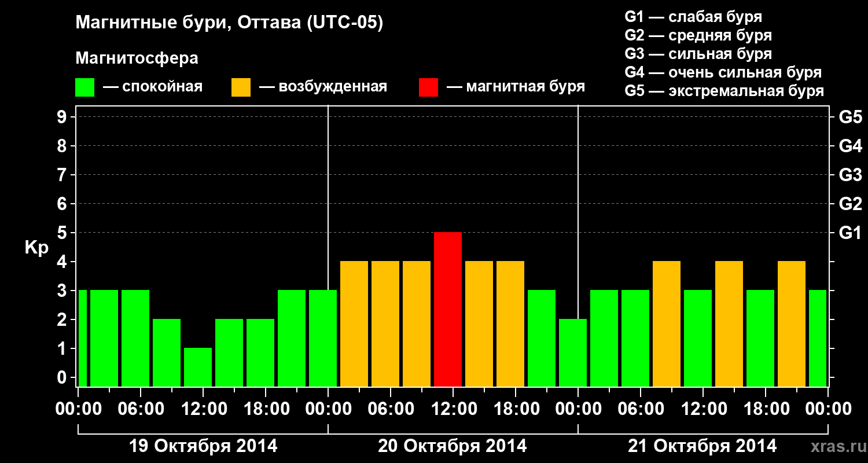This screenshot has height=463, width=868.
Task: Click the 'Kp' axis title
Action: 36,248
